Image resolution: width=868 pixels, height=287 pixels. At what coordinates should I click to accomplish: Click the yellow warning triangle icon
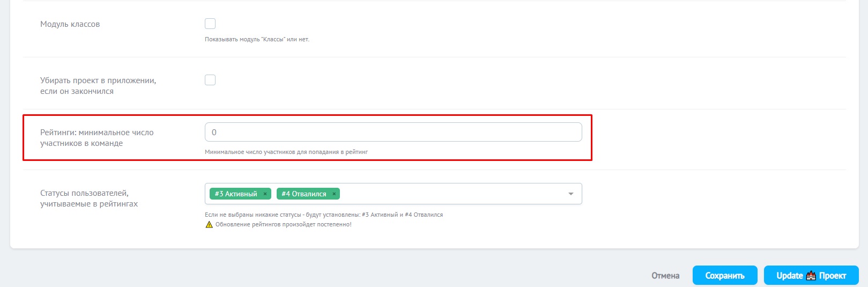coord(209,225)
